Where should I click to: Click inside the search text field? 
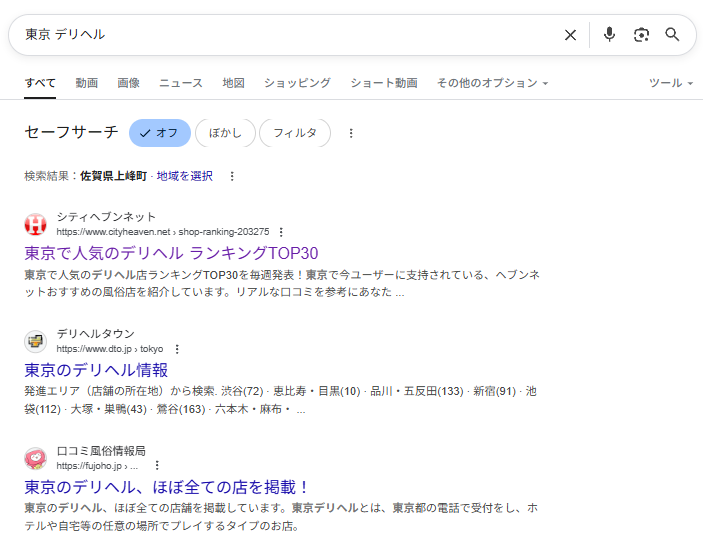click(x=280, y=35)
